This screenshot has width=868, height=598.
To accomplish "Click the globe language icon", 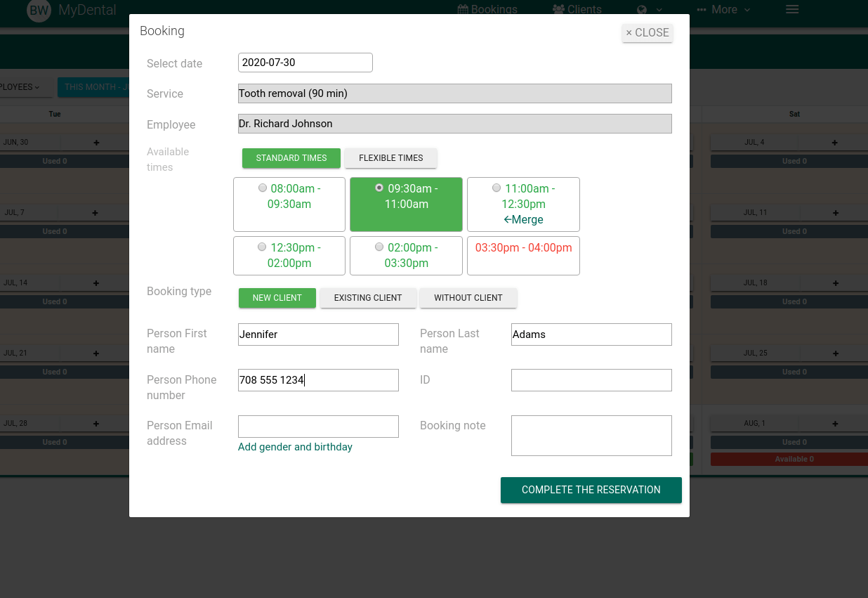I will [x=642, y=10].
